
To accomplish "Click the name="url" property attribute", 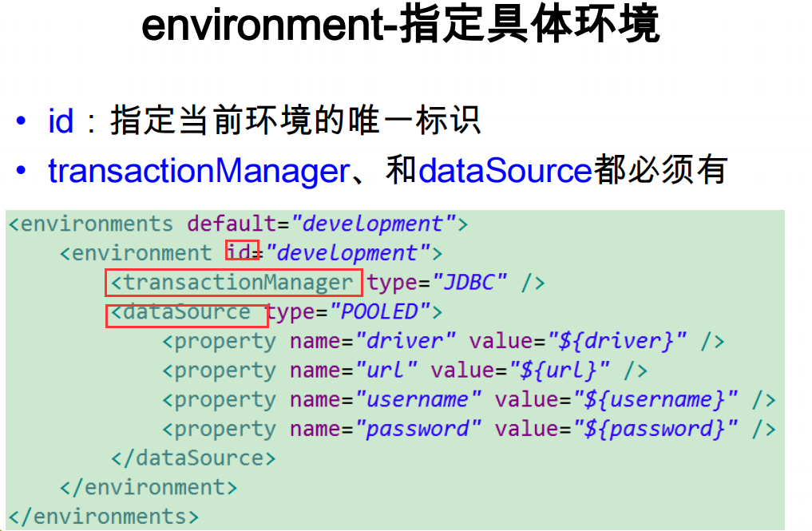I will (353, 371).
